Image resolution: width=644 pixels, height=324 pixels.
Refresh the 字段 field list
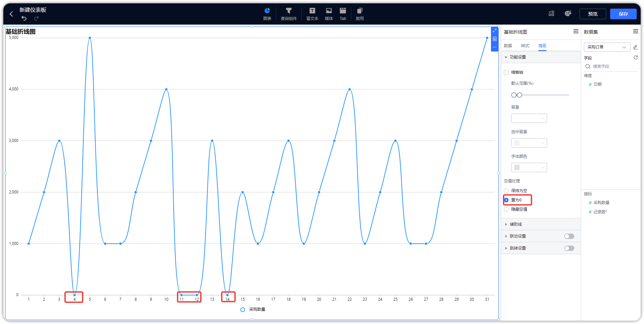tap(636, 57)
